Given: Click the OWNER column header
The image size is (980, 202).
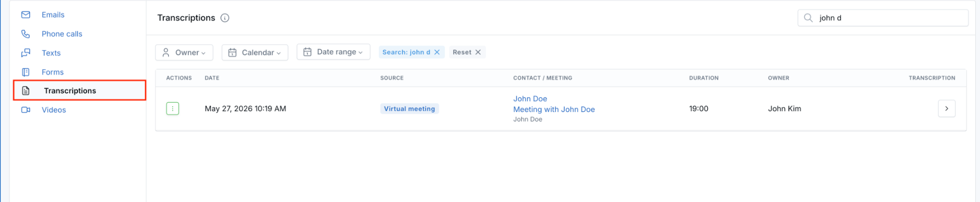Looking at the screenshot, I should 778,78.
